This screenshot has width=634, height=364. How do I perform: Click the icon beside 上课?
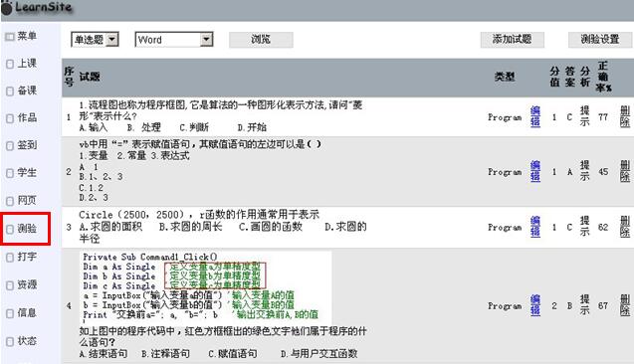10,64
